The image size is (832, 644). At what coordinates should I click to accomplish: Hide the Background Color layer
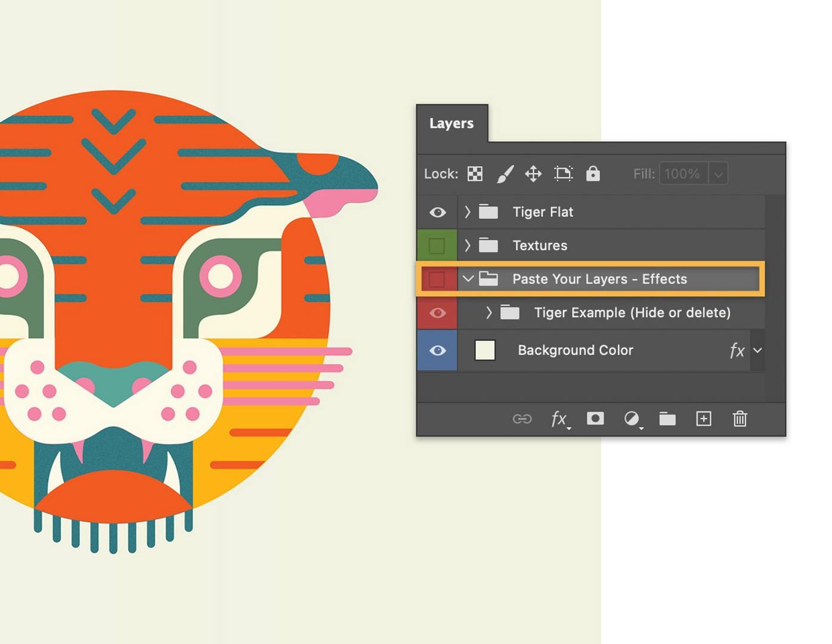coord(437,350)
